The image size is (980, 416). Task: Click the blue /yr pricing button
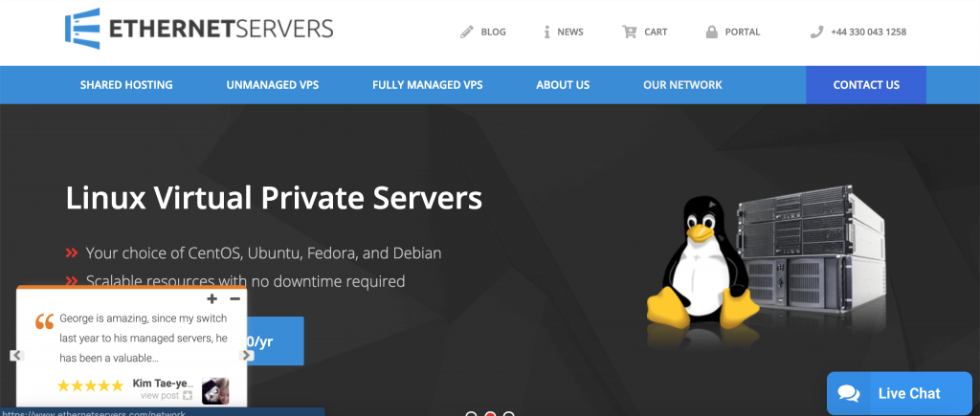tap(275, 341)
